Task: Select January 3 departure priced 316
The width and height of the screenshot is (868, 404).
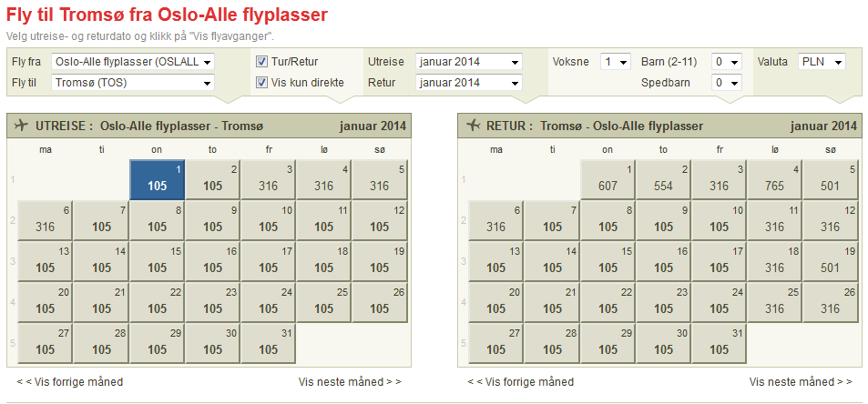Action: click(x=269, y=179)
